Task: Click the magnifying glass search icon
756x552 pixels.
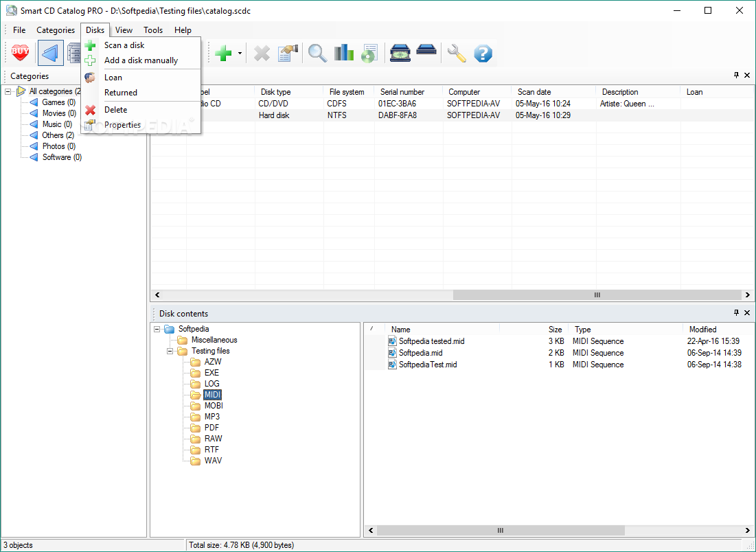Action: [318, 53]
